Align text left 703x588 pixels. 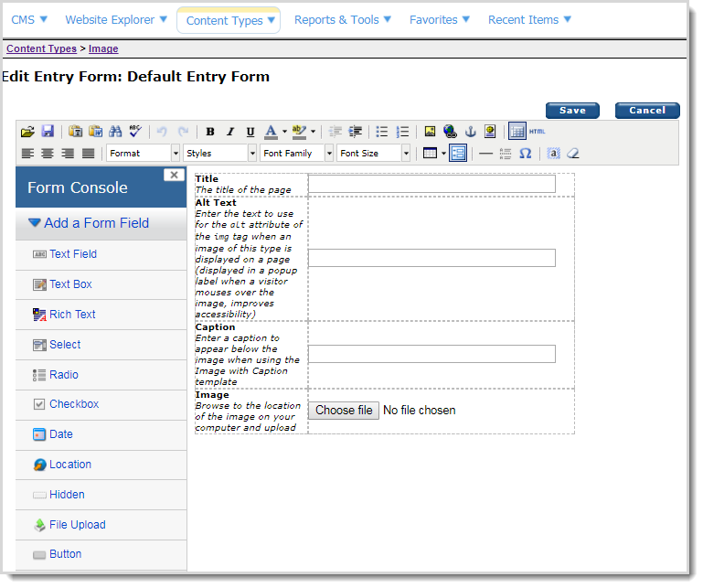click(27, 154)
